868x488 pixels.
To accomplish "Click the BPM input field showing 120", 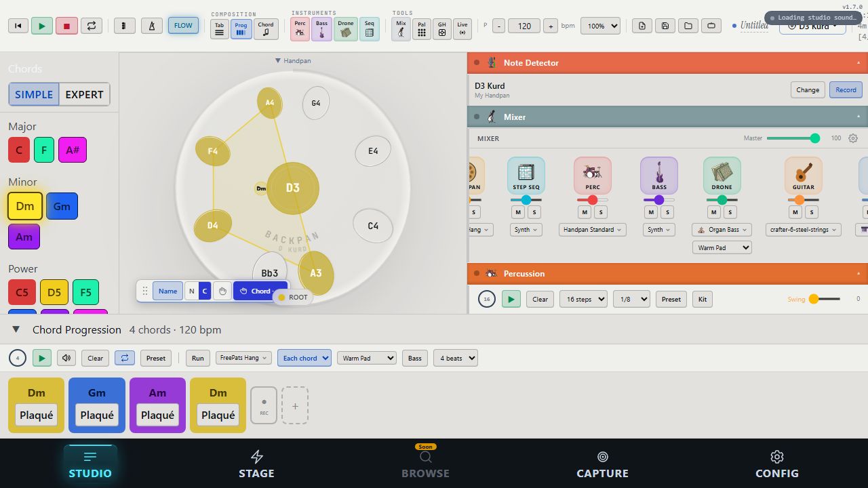I will coord(524,26).
